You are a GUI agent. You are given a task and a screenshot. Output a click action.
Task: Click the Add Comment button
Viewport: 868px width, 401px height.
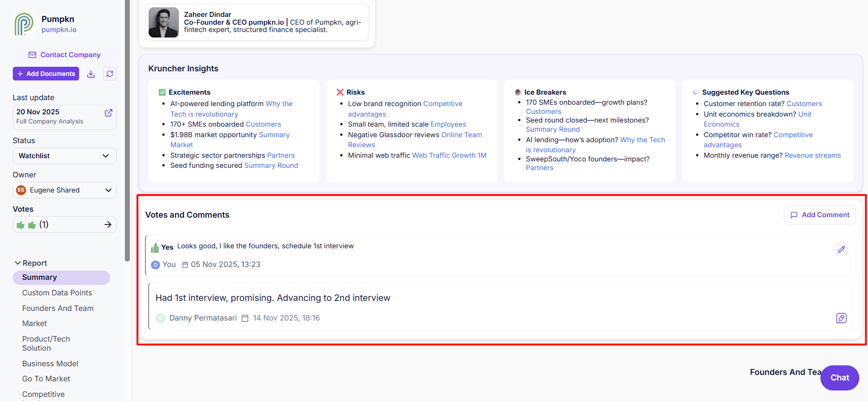point(820,215)
